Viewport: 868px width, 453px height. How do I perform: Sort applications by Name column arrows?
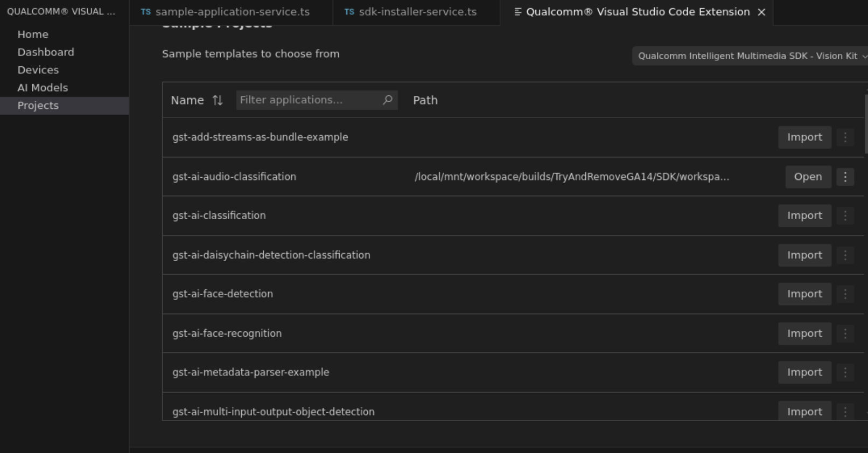[x=218, y=100]
